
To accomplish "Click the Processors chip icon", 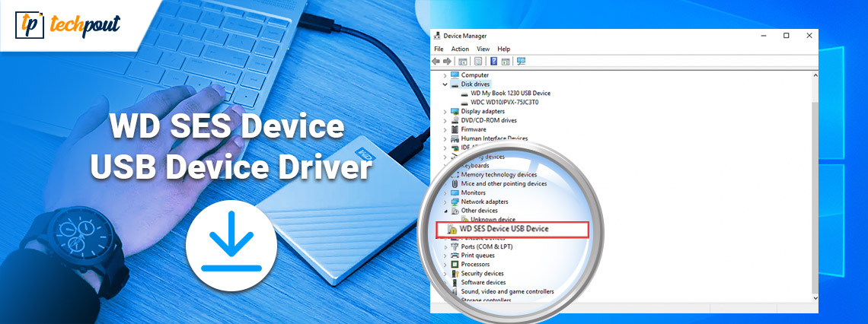I will (455, 264).
